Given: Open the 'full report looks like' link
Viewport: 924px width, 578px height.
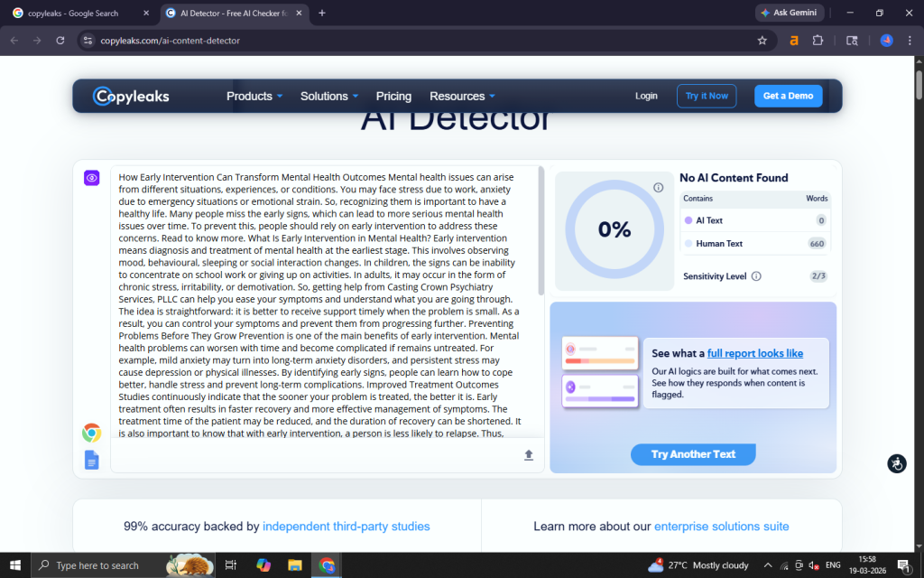Looking at the screenshot, I should click(x=754, y=353).
